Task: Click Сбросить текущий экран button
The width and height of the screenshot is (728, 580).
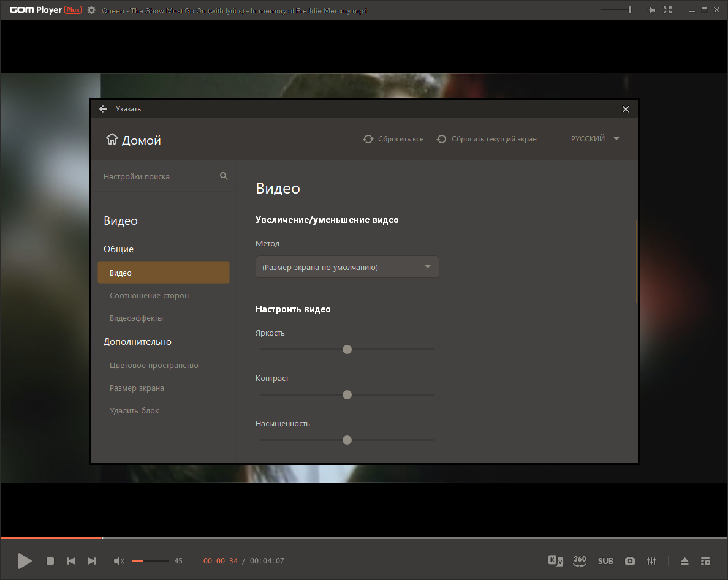Action: (487, 139)
